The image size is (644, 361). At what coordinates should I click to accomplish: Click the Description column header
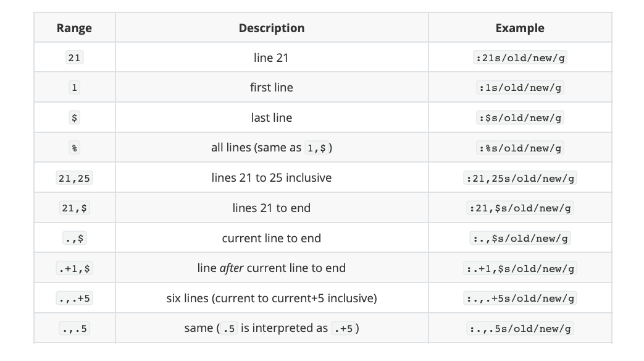click(272, 28)
